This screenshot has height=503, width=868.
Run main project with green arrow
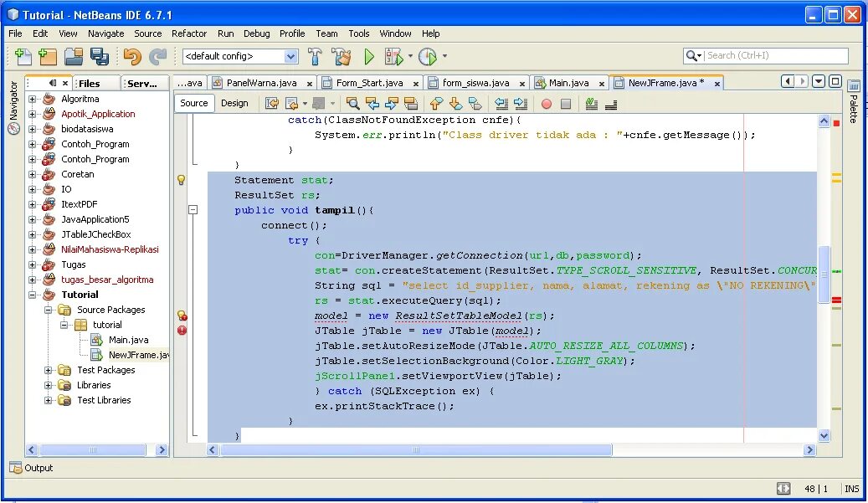click(x=368, y=56)
